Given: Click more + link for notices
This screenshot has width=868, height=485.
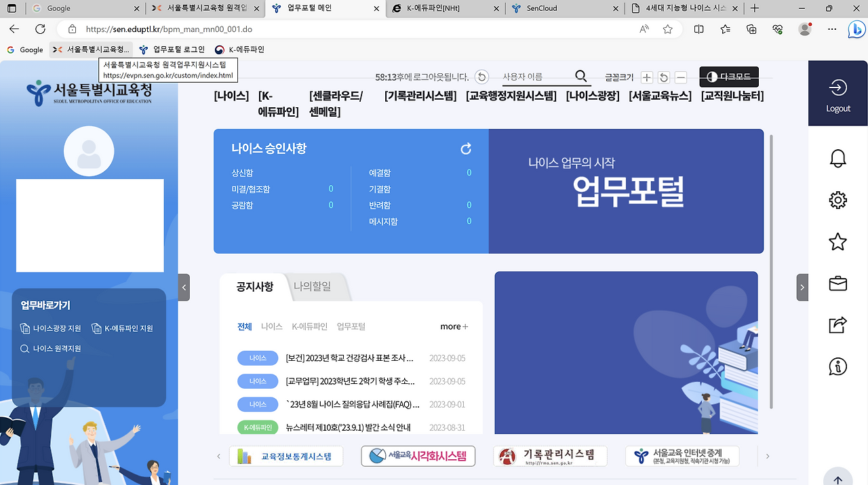Looking at the screenshot, I should (x=454, y=326).
